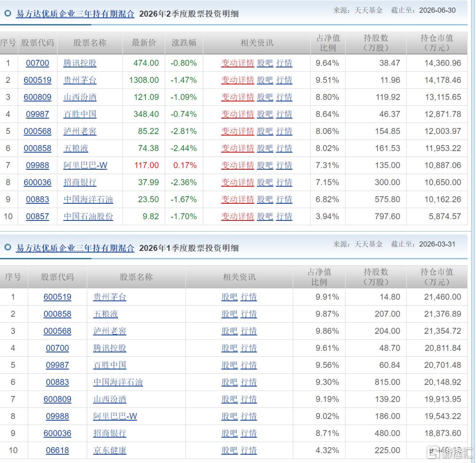Viewport: 476px width, 463px height.
Task: Select date 2026-06-30 in Q2 header
Action: click(x=437, y=10)
